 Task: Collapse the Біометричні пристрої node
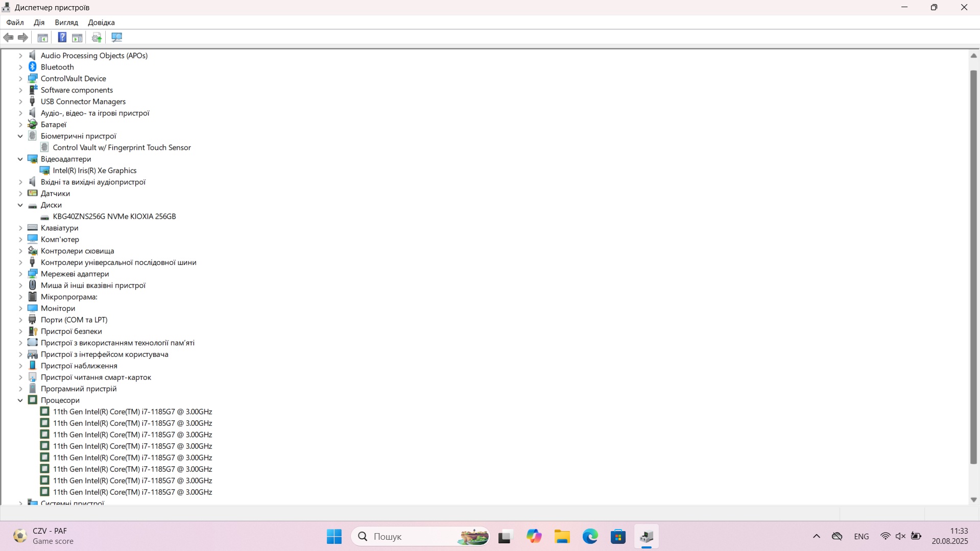[x=20, y=136]
